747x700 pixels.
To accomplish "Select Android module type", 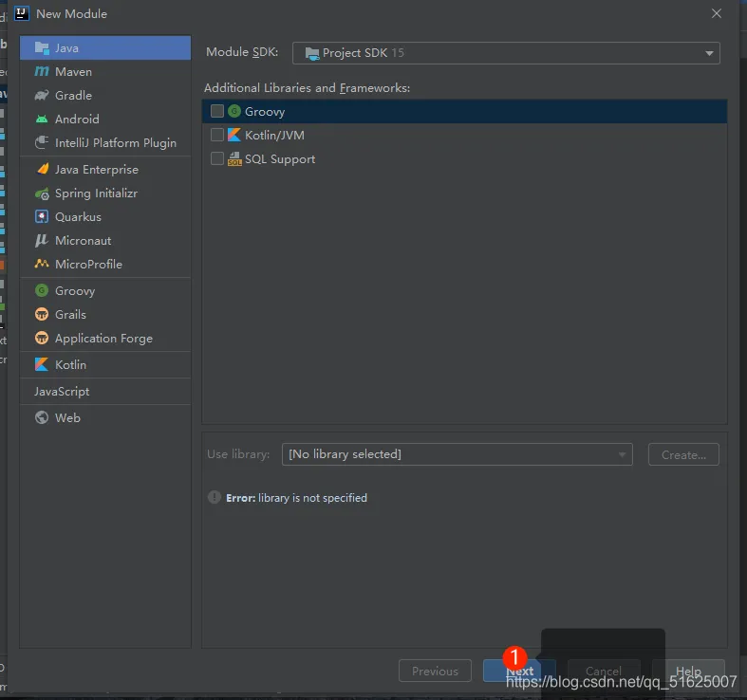I will pos(105,120).
